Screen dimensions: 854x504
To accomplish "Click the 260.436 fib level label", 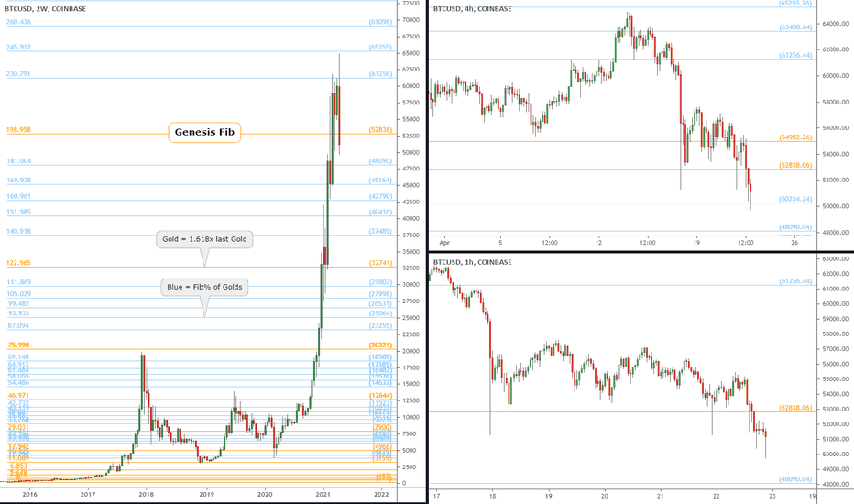I will [18, 22].
